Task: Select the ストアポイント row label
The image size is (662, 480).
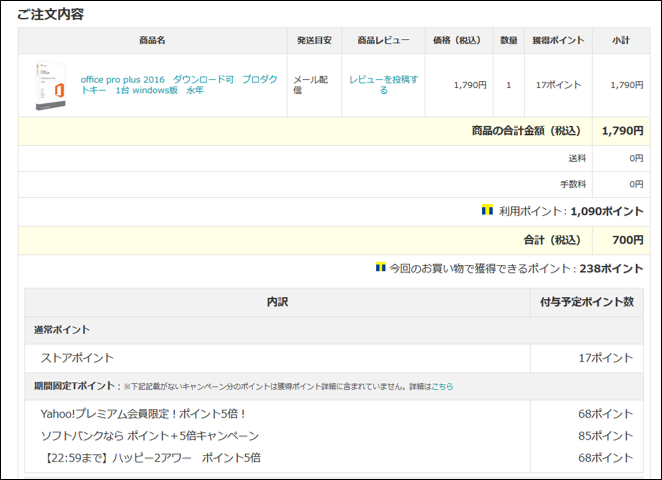Action: [77, 358]
